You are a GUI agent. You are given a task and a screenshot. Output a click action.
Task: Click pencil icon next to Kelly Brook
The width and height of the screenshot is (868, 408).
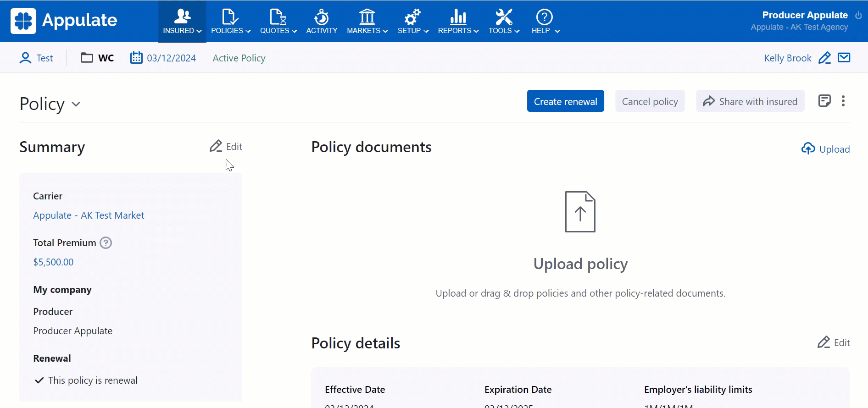824,58
